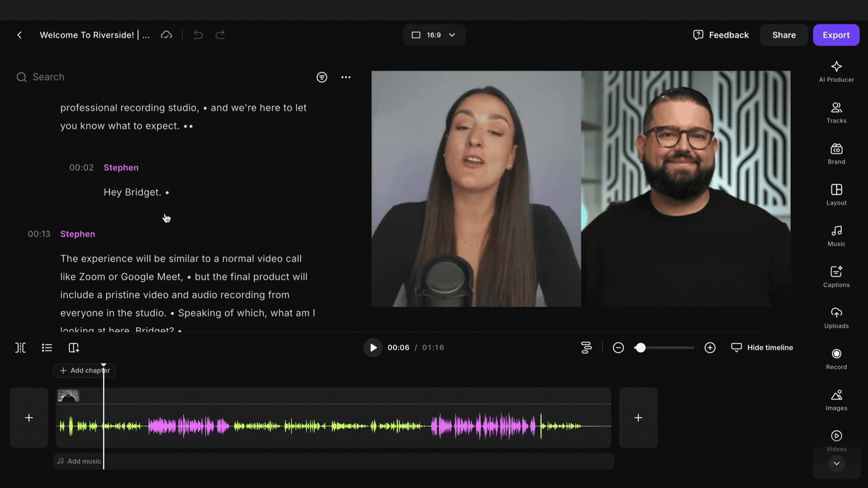Click the Export button
This screenshot has height=488, width=868.
coord(836,35)
